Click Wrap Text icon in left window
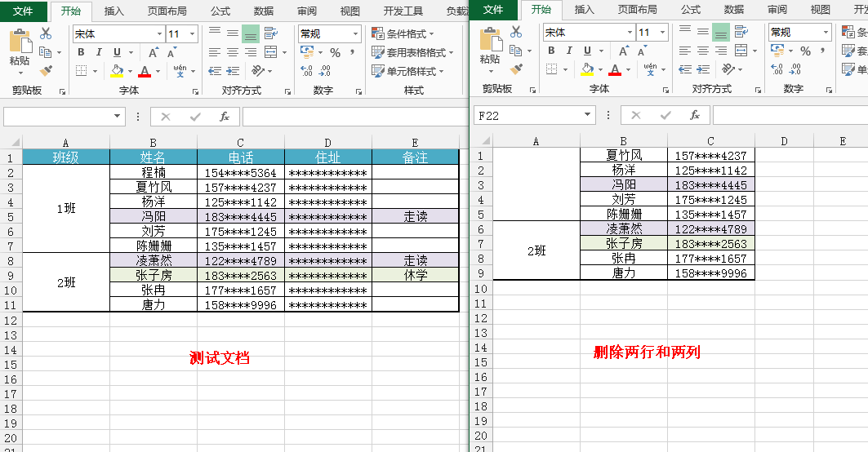This screenshot has height=452, width=868. (x=271, y=33)
